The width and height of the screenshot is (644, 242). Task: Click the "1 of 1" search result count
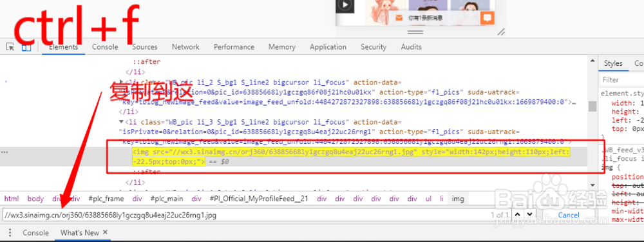tap(500, 215)
